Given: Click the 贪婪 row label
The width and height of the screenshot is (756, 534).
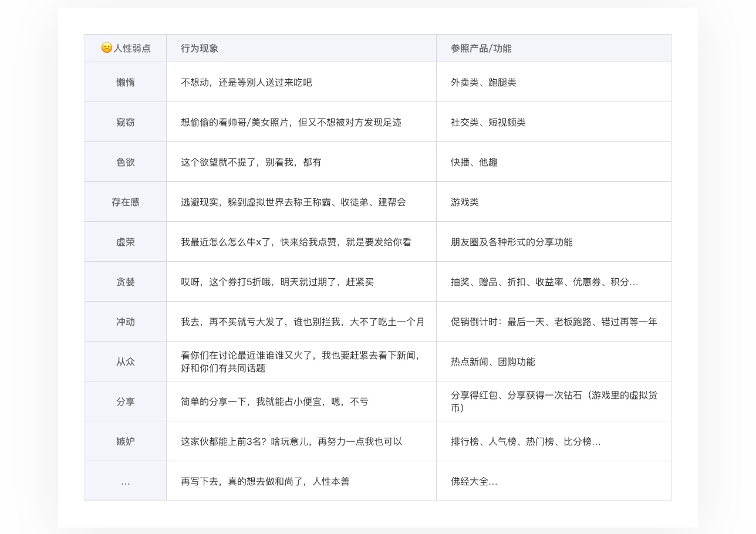Looking at the screenshot, I should click(125, 282).
